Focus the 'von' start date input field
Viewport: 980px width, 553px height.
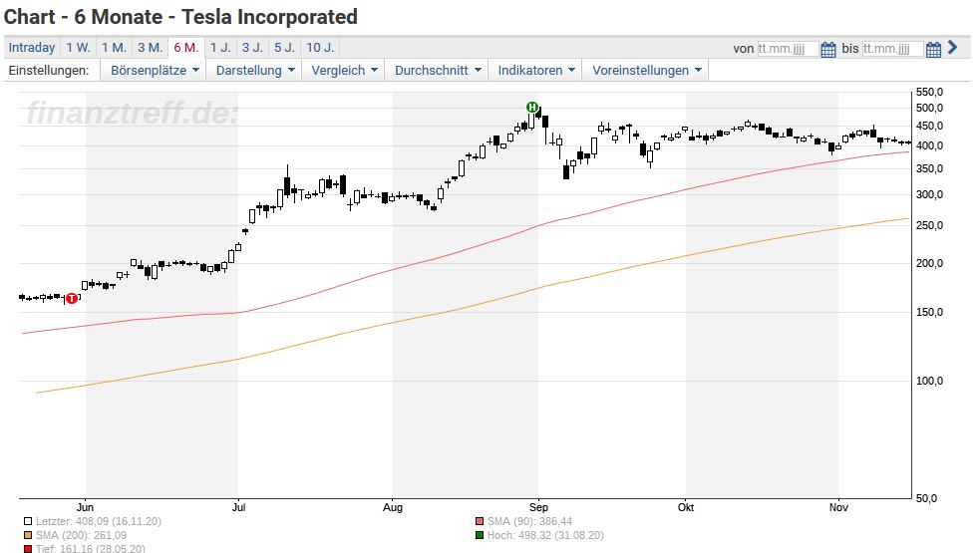(788, 49)
